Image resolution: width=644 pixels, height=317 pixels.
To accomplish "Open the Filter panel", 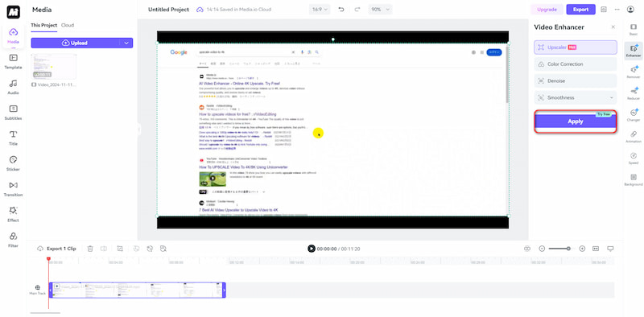I will [x=13, y=240].
